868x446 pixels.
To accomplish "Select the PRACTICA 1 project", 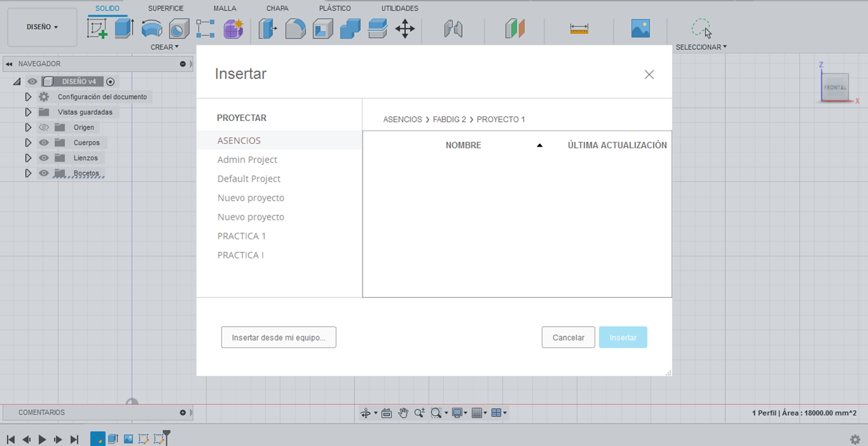I will 241,236.
